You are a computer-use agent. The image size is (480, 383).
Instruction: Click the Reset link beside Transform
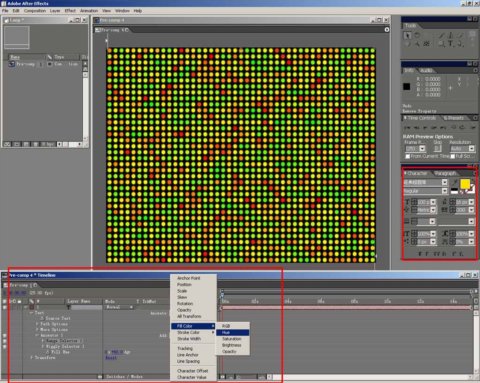(111, 358)
